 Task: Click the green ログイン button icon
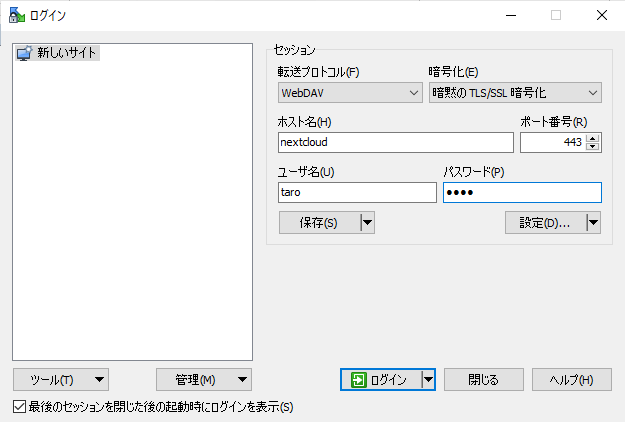point(358,379)
